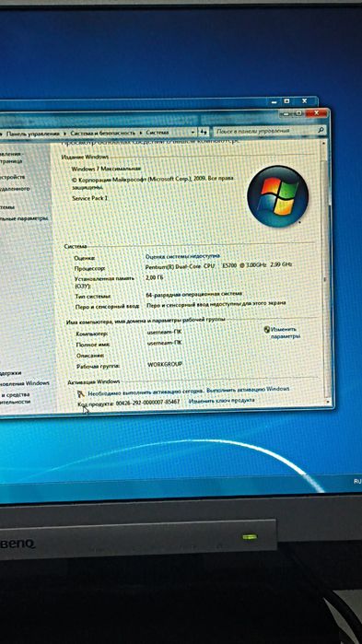Open the Изменить параметры link

[285, 333]
